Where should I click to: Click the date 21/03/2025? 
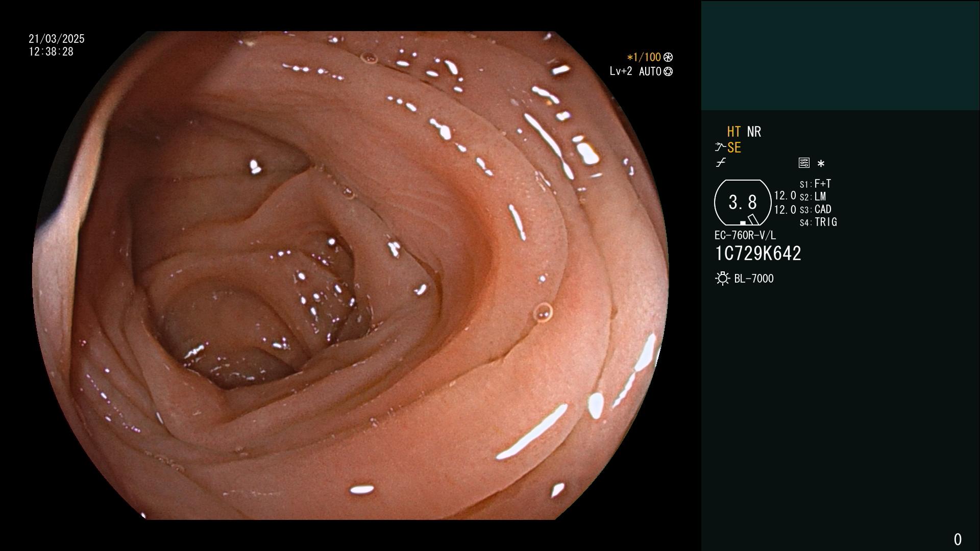coord(57,39)
